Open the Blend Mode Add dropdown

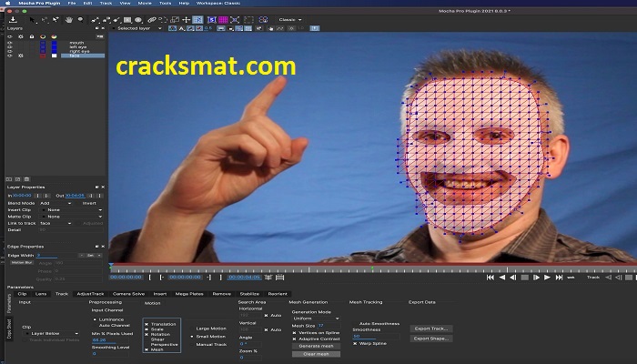(x=56, y=203)
